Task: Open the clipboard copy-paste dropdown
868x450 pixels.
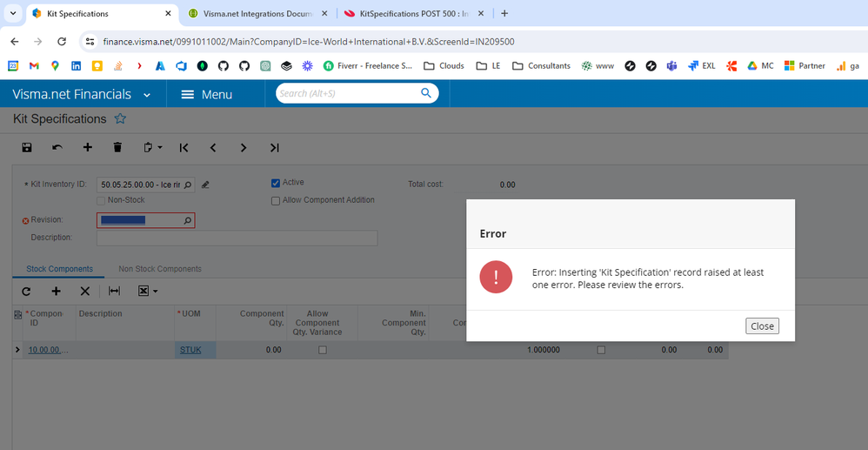Action: tap(153, 147)
